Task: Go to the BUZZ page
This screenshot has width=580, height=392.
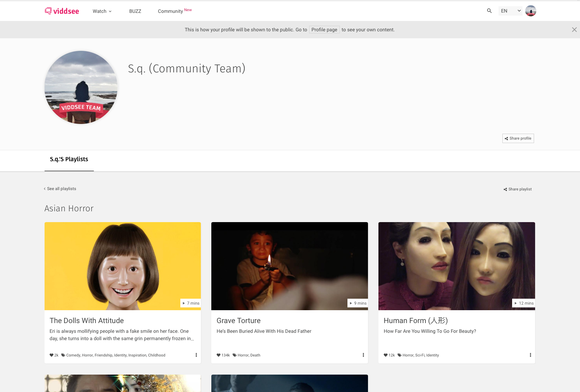Action: point(135,11)
